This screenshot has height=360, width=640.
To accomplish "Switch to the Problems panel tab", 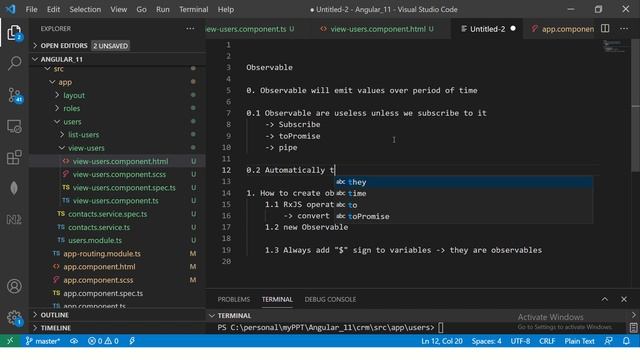I will point(233,299).
